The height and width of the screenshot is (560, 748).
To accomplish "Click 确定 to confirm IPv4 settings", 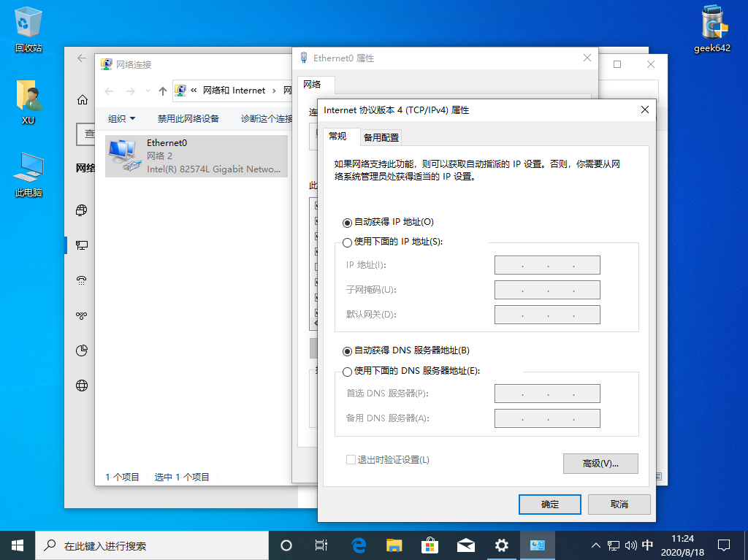I will [549, 504].
